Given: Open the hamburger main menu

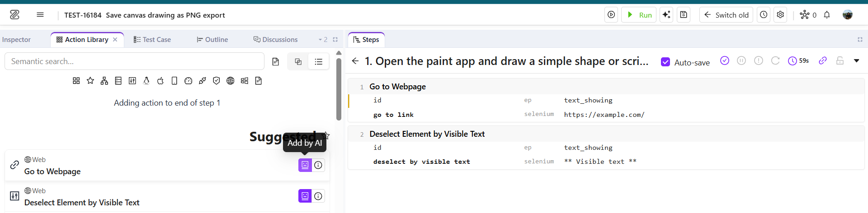Looking at the screenshot, I should coord(40,15).
